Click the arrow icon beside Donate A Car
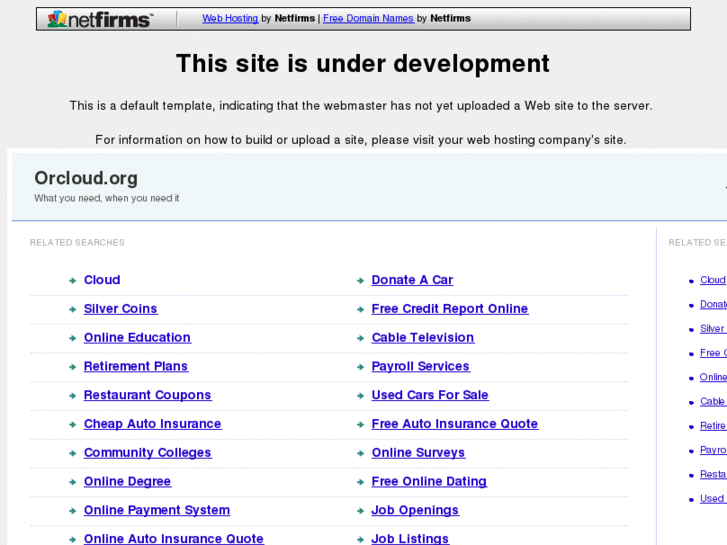This screenshot has height=545, width=727. tap(360, 281)
